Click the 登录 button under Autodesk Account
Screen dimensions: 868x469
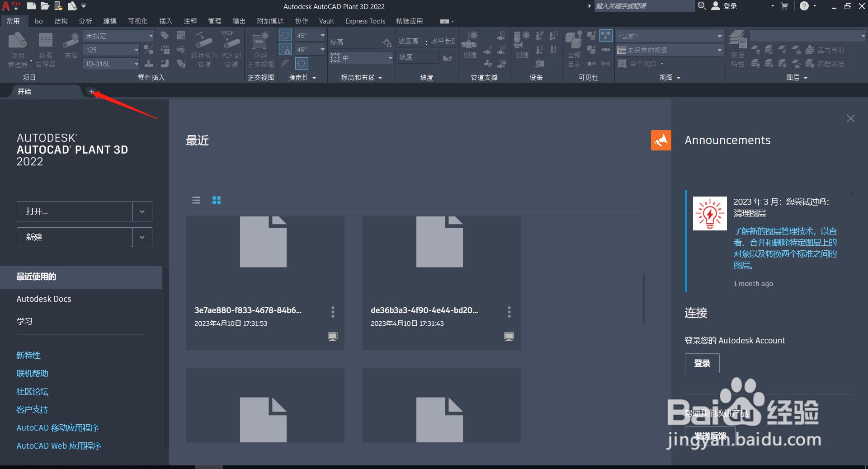tap(702, 363)
